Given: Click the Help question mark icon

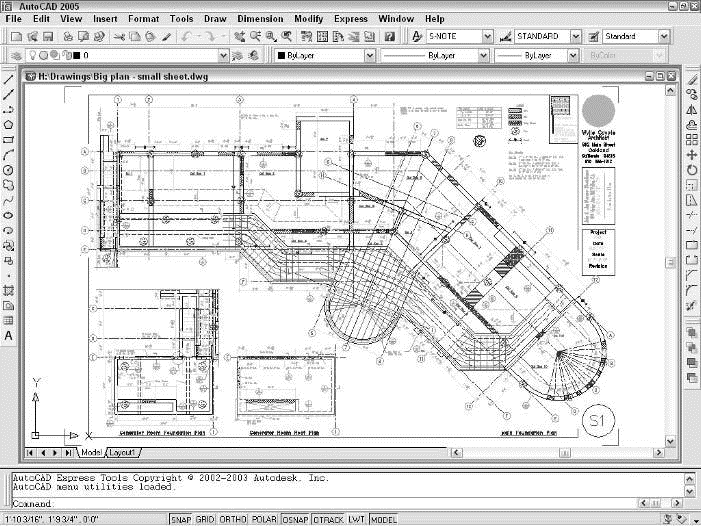Looking at the screenshot, I should [x=390, y=36].
